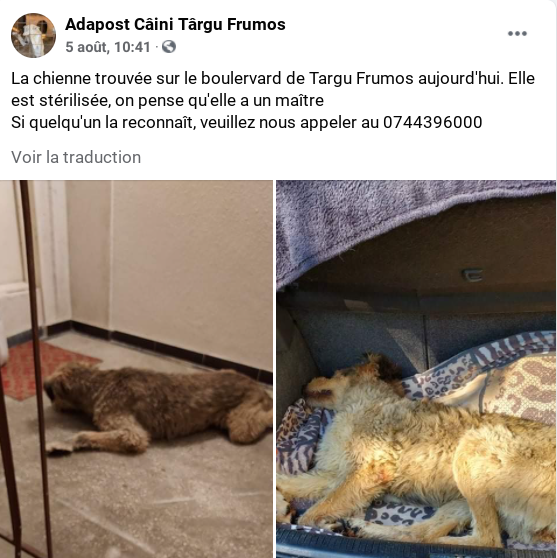Open the 5 août, 10:41 timestamp link

(108, 47)
